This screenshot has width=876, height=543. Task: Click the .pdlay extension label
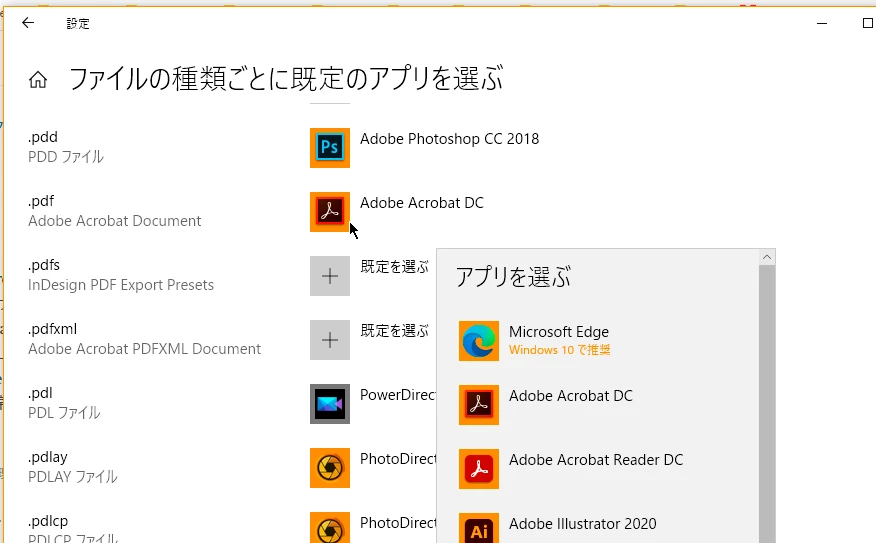pos(48,457)
